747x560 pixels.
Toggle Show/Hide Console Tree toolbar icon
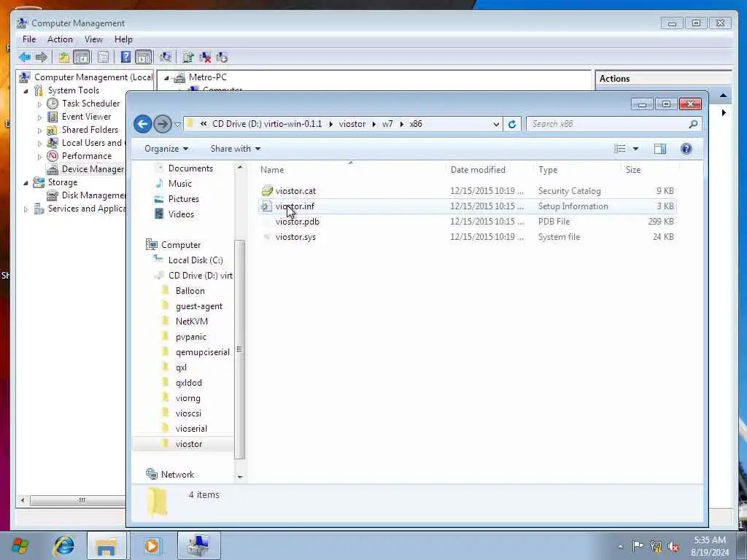coord(82,58)
